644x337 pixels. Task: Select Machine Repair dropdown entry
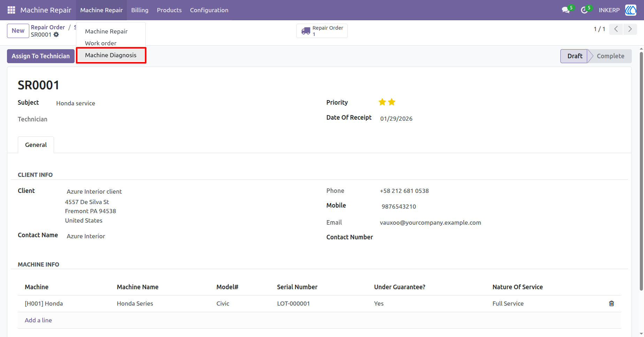click(x=111, y=31)
